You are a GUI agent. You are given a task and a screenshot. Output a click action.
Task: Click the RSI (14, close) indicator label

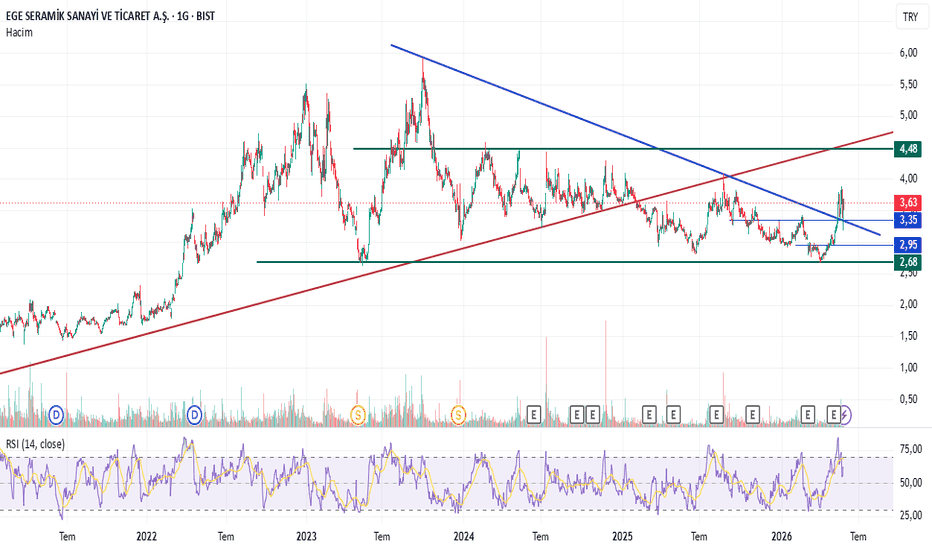point(35,444)
